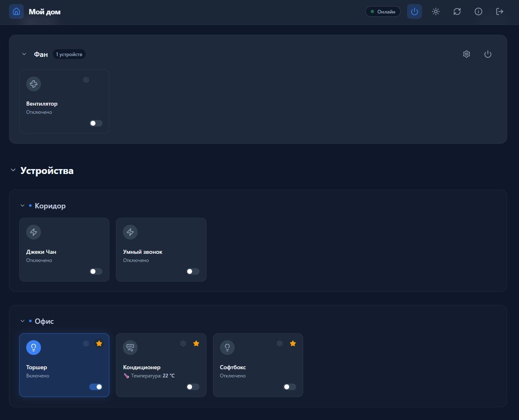Click the Коридор room label
The image size is (519, 420).
coord(50,206)
